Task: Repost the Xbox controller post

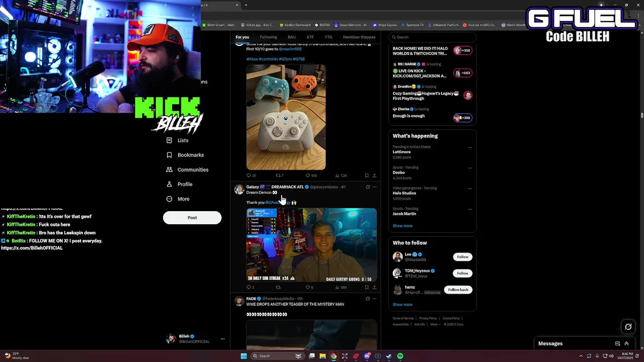Action: click(278, 175)
